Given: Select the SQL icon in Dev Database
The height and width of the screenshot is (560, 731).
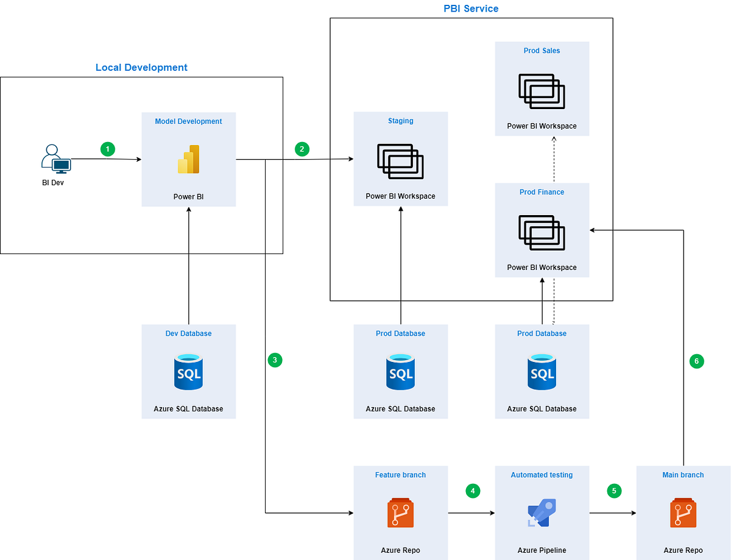Looking at the screenshot, I should [188, 372].
